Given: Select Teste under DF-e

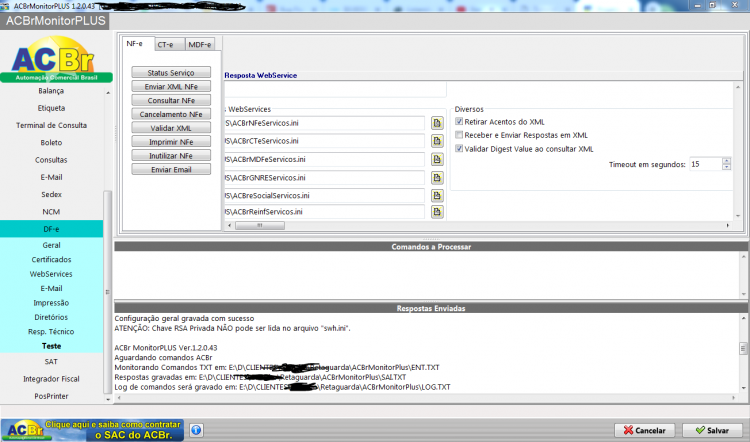Looking at the screenshot, I should [x=51, y=346].
